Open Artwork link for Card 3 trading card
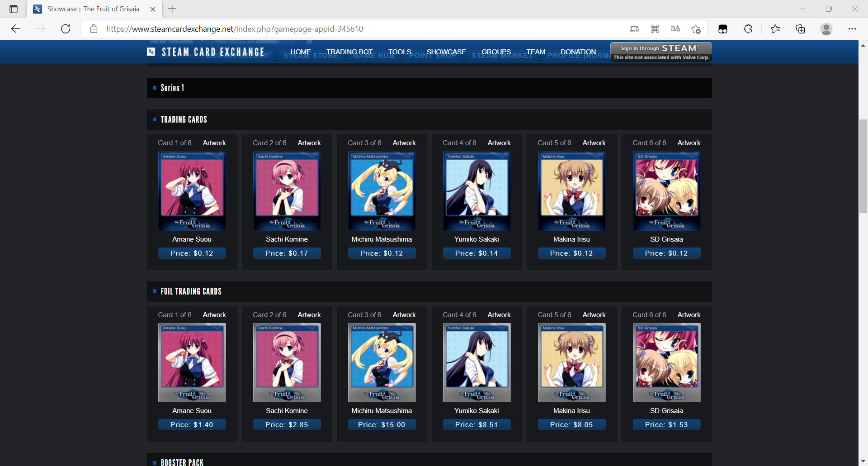868x466 pixels. click(404, 143)
